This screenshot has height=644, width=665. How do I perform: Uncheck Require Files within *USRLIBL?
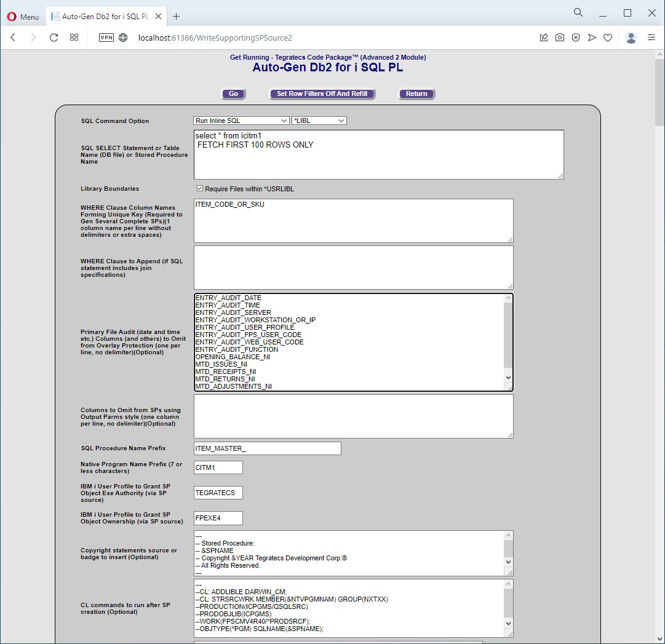point(200,188)
